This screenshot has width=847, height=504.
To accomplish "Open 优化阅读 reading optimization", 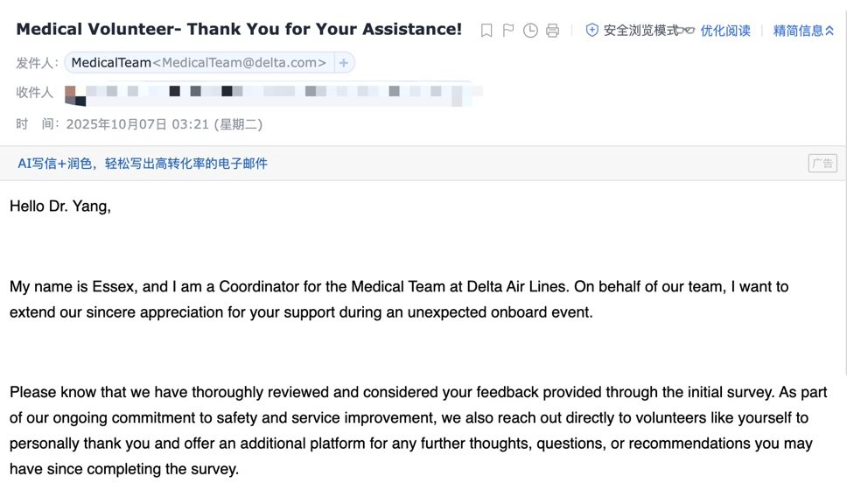I will click(725, 31).
